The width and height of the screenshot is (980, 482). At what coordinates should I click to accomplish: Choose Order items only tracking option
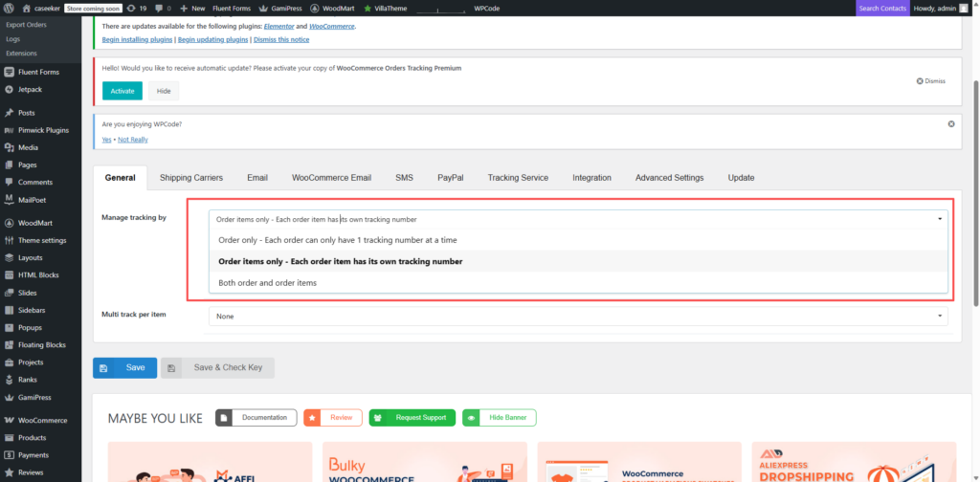578,262
